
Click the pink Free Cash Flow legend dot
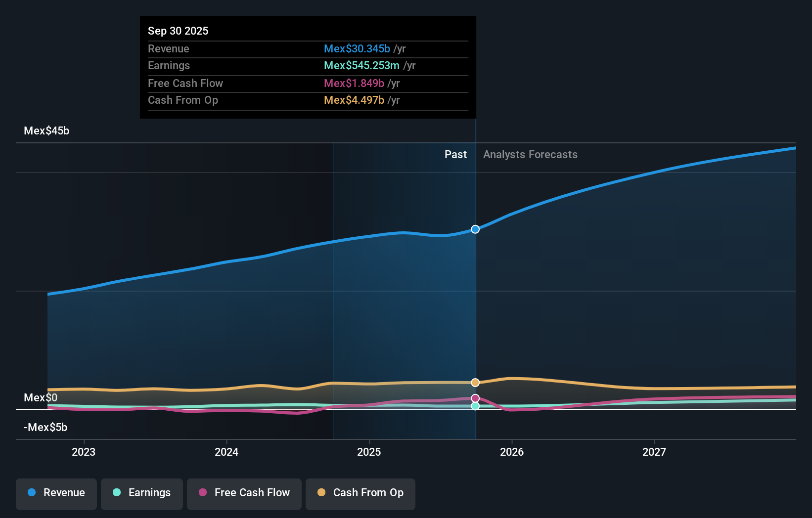[x=202, y=493]
